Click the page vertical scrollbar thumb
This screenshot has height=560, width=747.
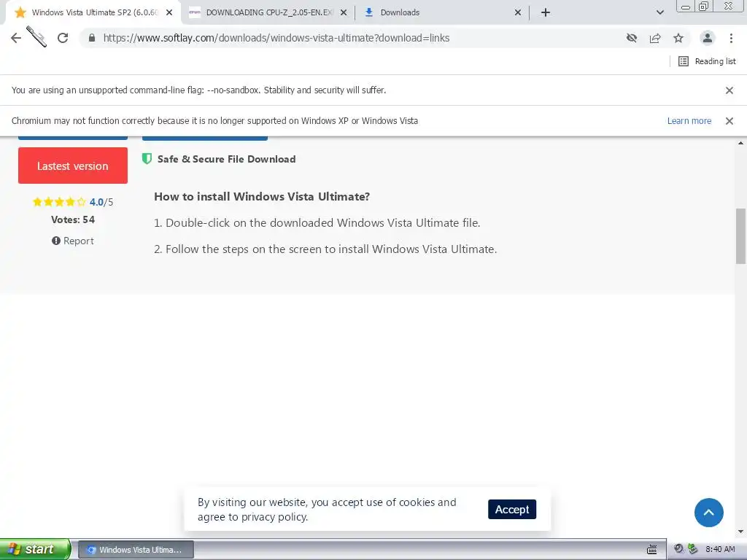(740, 236)
